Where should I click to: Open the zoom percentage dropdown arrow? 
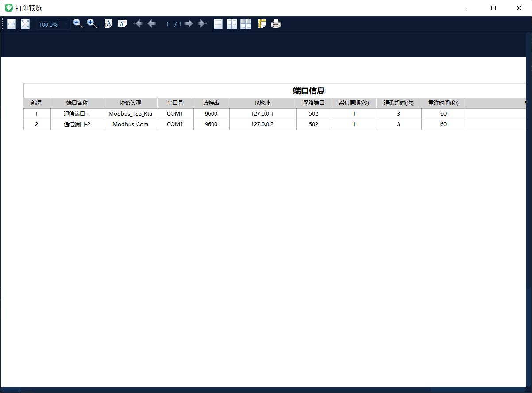coord(66,24)
